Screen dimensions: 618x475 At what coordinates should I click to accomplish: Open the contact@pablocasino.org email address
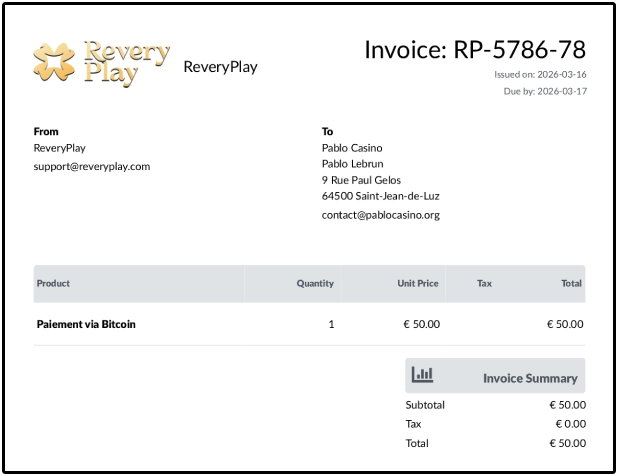tap(381, 215)
